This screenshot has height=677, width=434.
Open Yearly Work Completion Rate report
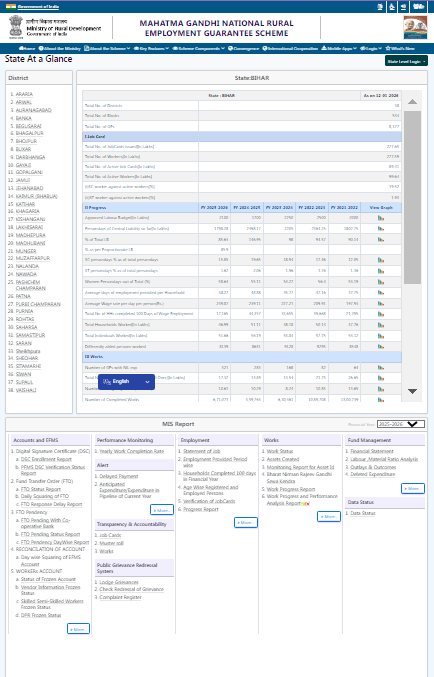132,451
